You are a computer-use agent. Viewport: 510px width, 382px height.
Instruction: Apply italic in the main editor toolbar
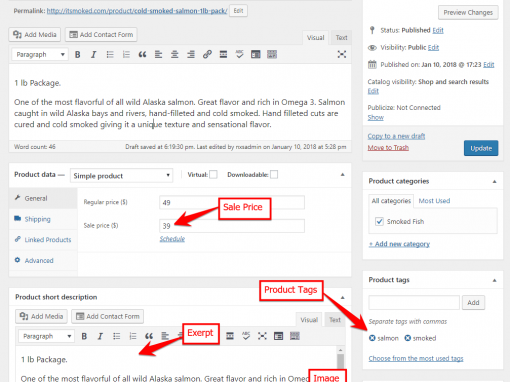94,54
